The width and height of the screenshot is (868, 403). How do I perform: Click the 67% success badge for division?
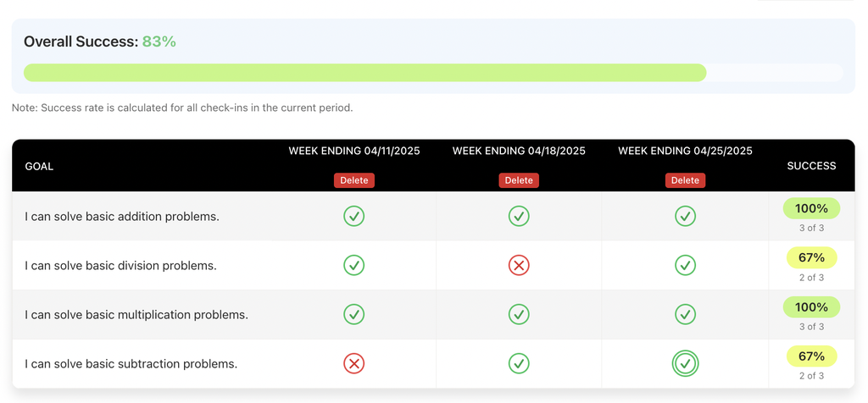pyautogui.click(x=811, y=257)
